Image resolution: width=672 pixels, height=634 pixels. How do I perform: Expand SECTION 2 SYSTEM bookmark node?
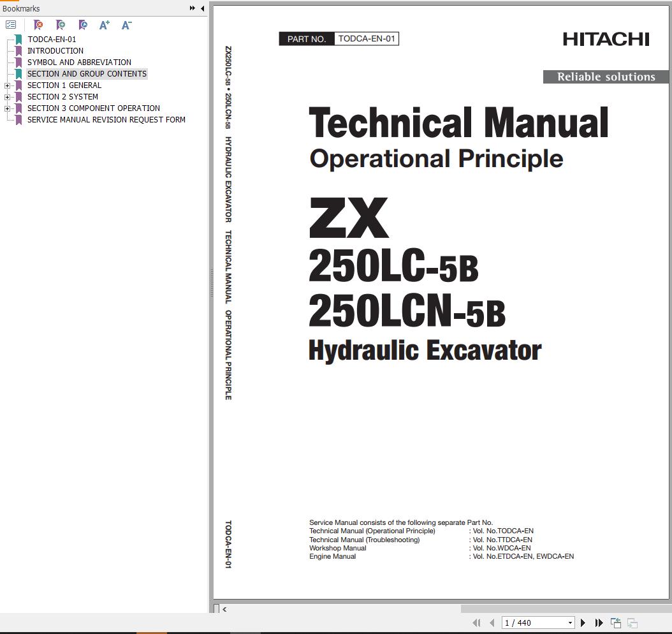pos(7,98)
